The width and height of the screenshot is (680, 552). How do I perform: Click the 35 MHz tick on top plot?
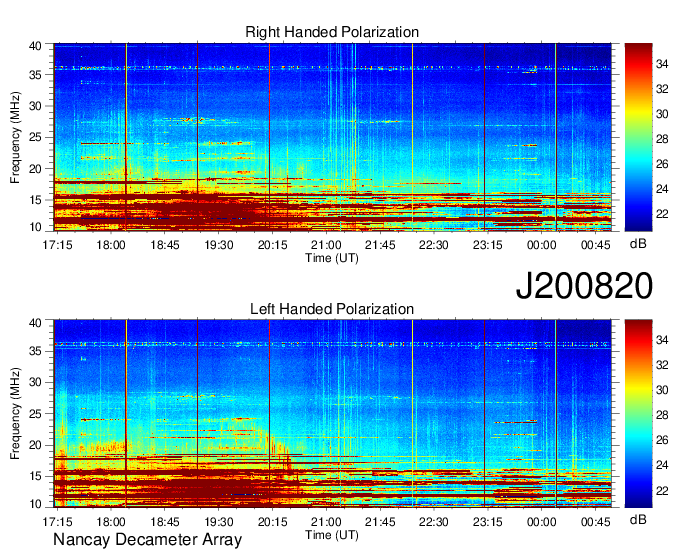pyautogui.click(x=36, y=75)
